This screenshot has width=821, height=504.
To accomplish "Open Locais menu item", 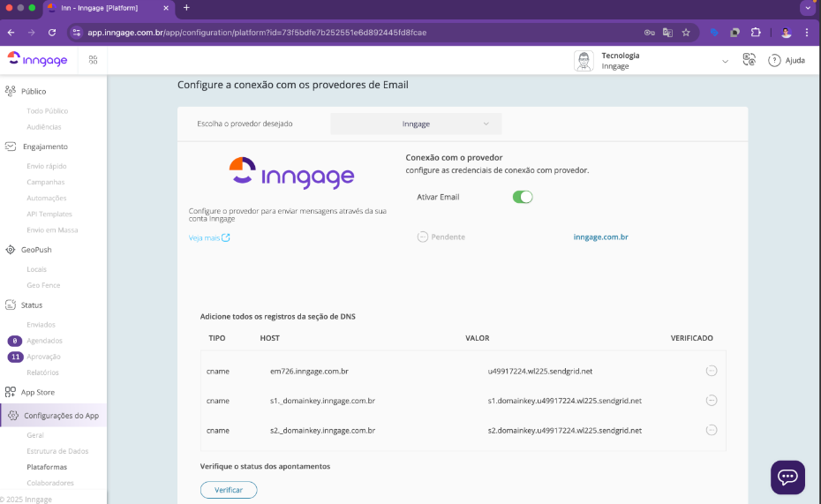I will click(x=37, y=269).
